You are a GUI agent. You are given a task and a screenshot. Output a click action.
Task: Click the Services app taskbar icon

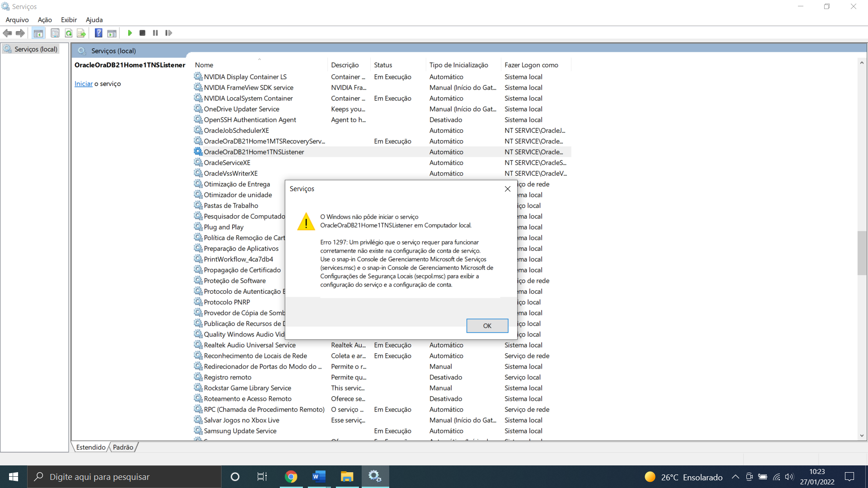coord(375,477)
